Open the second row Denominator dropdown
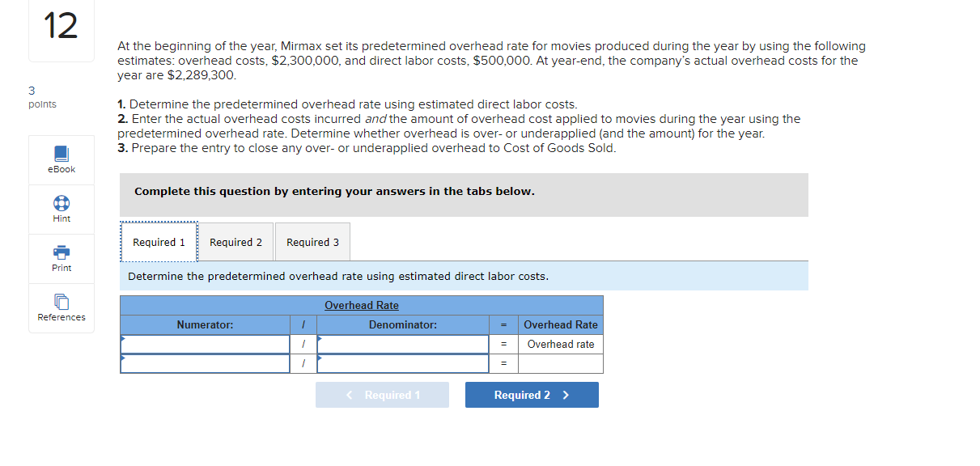This screenshot has height=466, width=980. (x=402, y=362)
